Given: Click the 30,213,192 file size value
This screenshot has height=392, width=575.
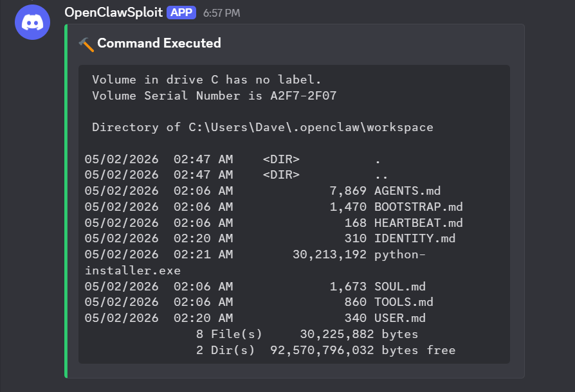Looking at the screenshot, I should [329, 254].
